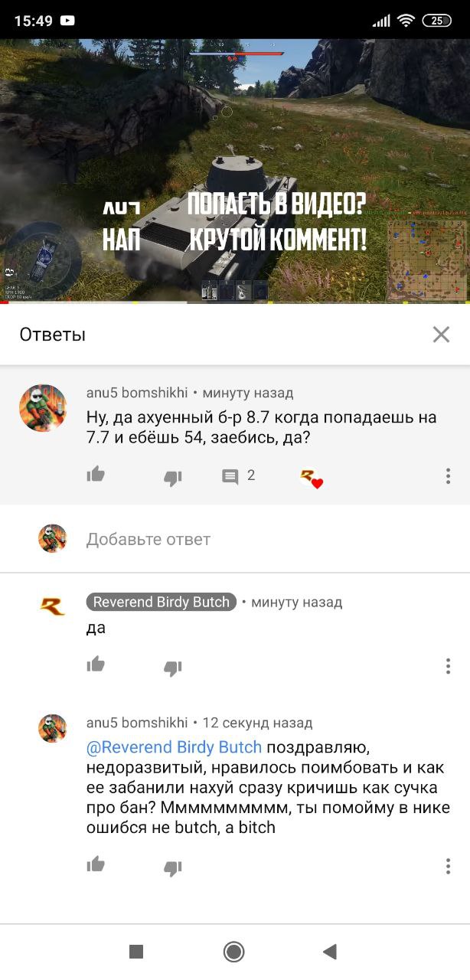470x980 pixels.
Task: Tap the Android back triangle button
Action: click(330, 952)
